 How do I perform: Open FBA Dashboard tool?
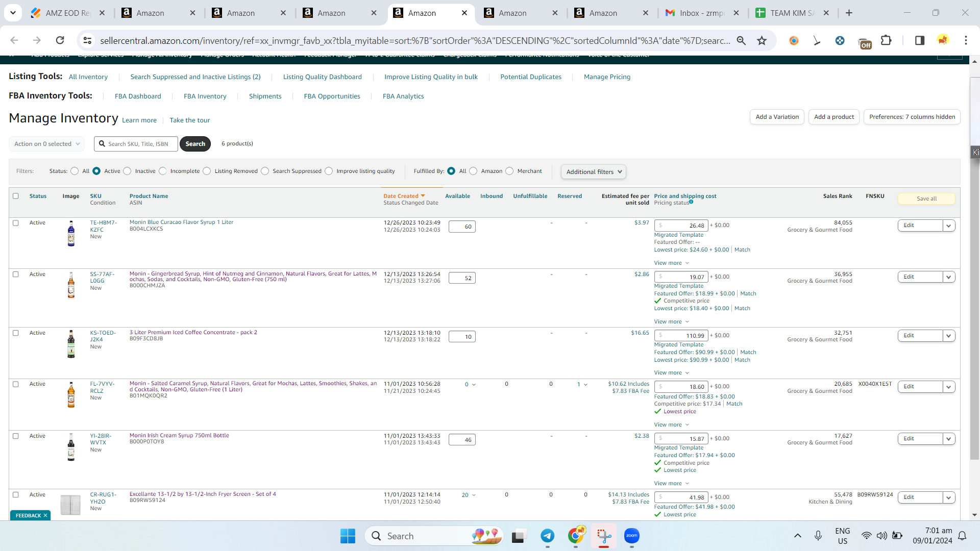point(138,96)
